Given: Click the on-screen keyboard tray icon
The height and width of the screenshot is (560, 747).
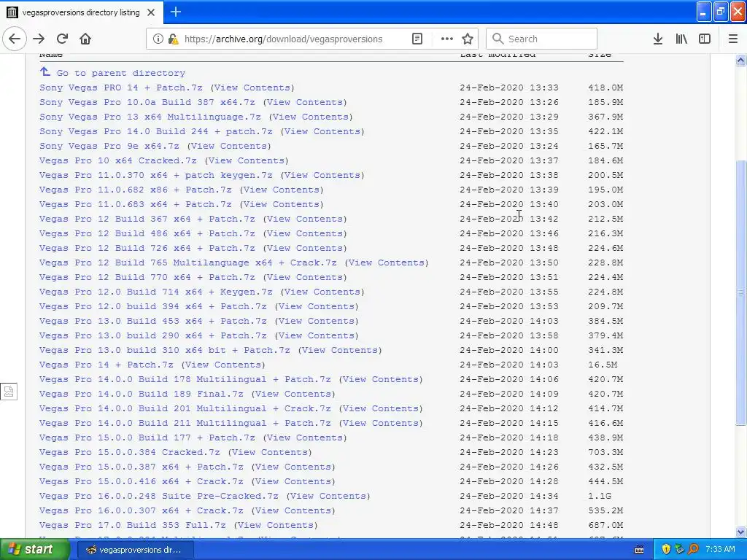Looking at the screenshot, I should (639, 550).
